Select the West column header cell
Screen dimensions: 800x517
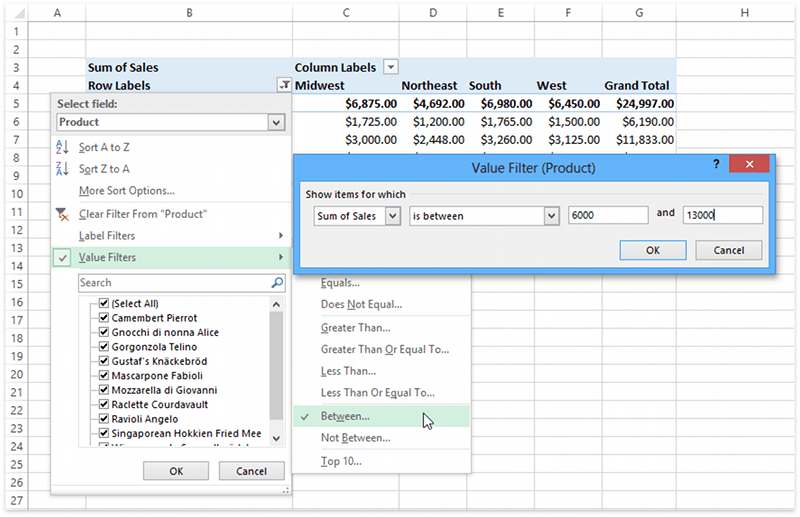[x=568, y=85]
